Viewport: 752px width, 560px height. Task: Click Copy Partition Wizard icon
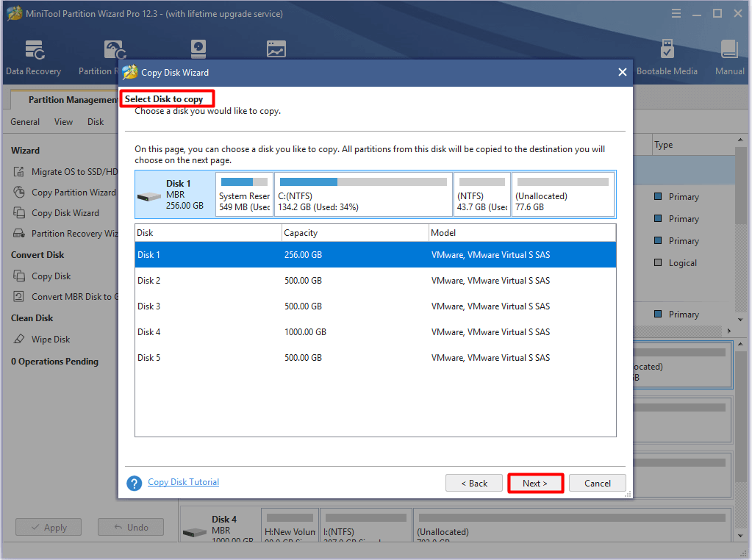coord(18,193)
